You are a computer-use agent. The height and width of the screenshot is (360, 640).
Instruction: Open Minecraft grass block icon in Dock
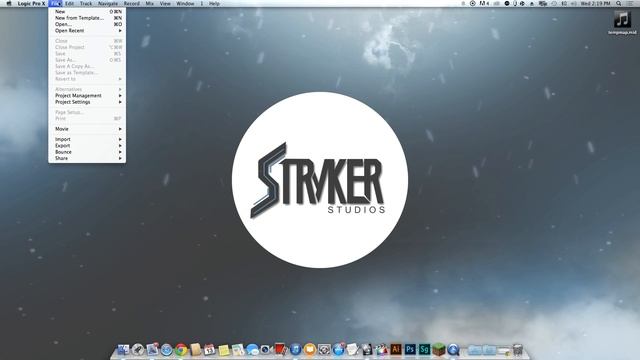coord(439,349)
